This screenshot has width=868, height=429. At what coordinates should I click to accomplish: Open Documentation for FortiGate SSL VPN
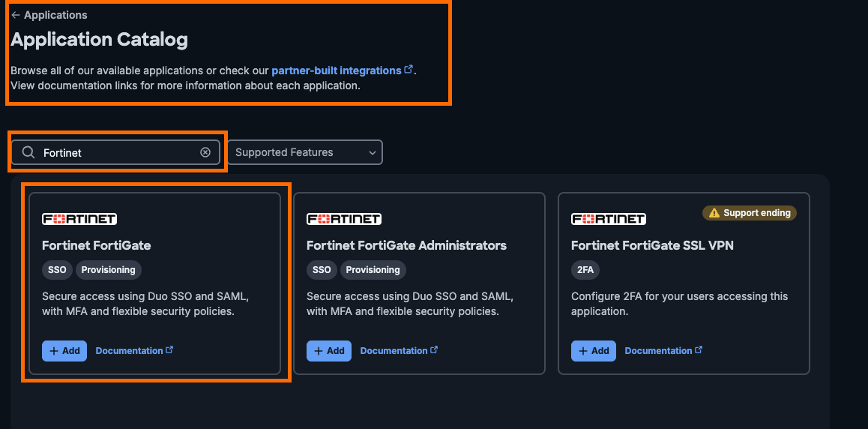click(663, 351)
